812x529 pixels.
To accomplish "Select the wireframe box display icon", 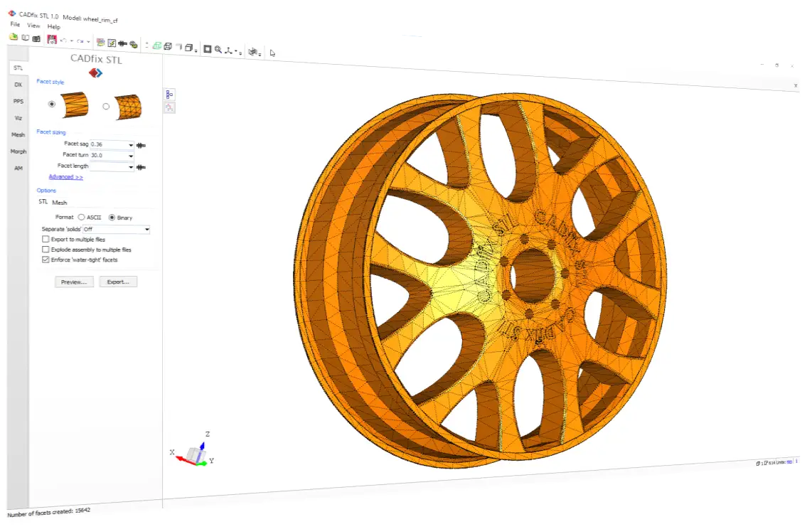I will coord(168,47).
